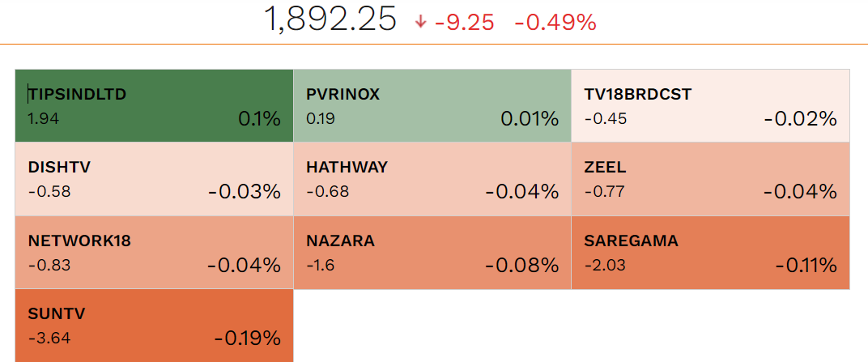Click the red down arrow indicator
The height and width of the screenshot is (362, 868).
pos(420,22)
